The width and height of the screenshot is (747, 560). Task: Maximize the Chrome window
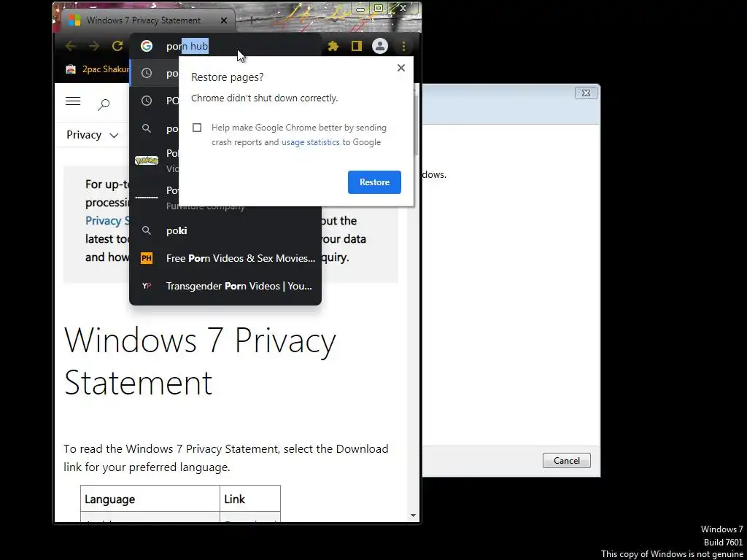click(379, 8)
